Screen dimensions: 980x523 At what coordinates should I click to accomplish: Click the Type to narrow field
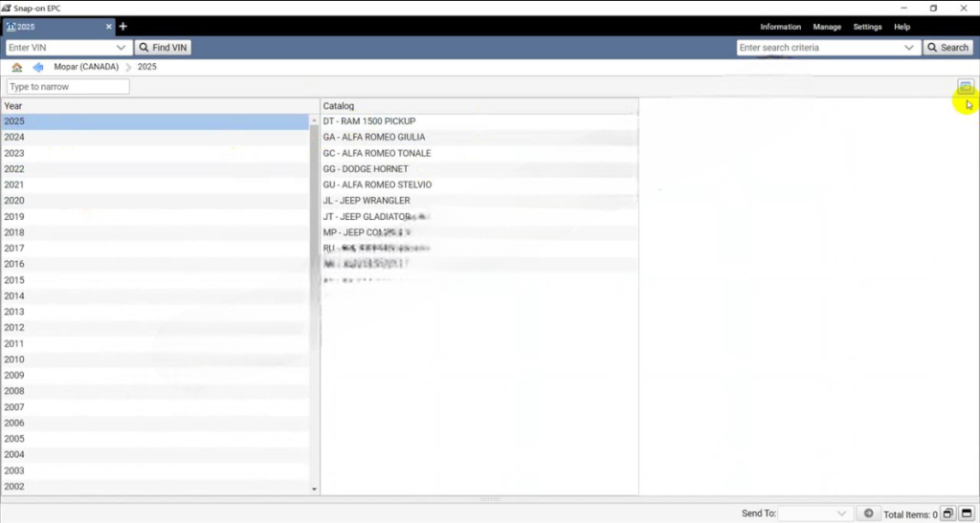[x=68, y=87]
